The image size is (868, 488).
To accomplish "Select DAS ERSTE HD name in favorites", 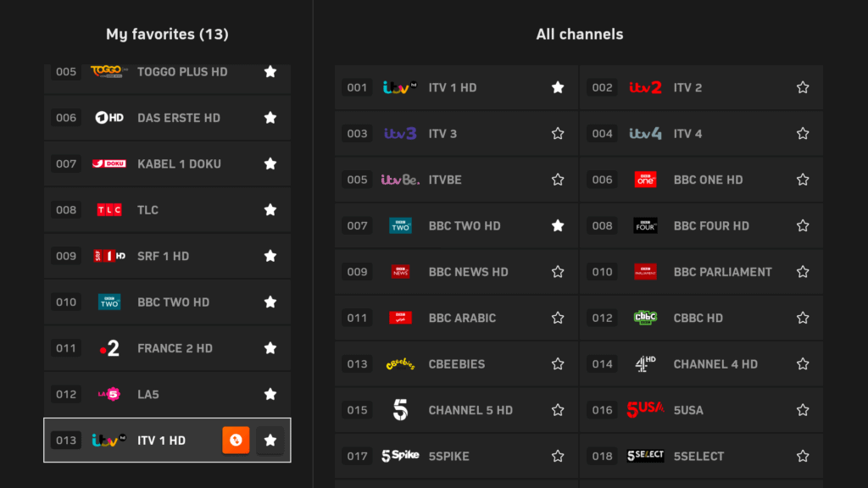I will [179, 119].
